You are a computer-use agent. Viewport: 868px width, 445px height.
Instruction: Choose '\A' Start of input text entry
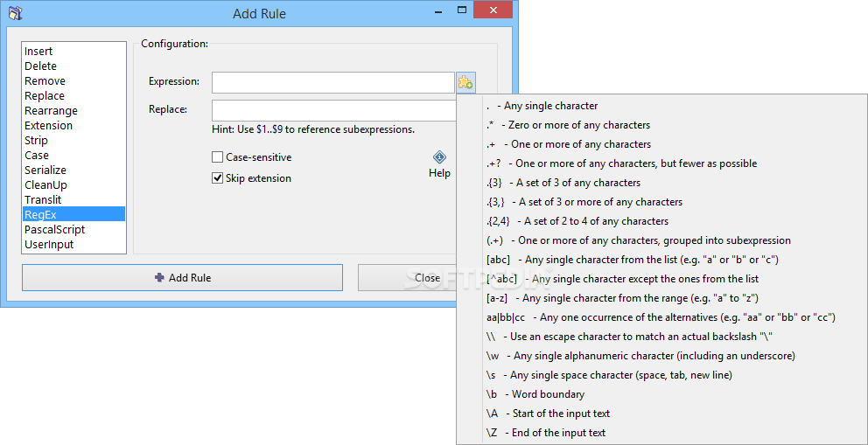click(662, 414)
